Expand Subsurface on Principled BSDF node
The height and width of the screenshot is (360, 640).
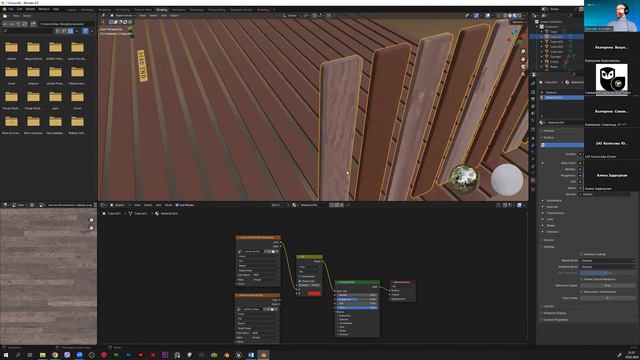[x=344, y=316]
